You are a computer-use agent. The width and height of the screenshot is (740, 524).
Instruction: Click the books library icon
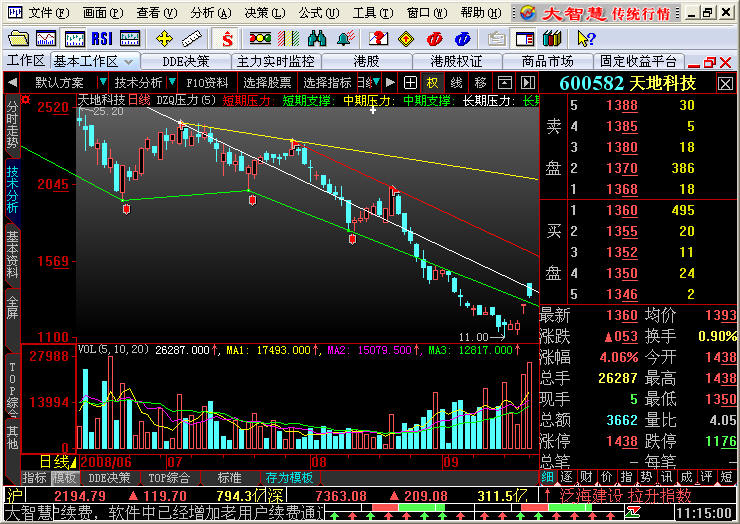pyautogui.click(x=552, y=38)
